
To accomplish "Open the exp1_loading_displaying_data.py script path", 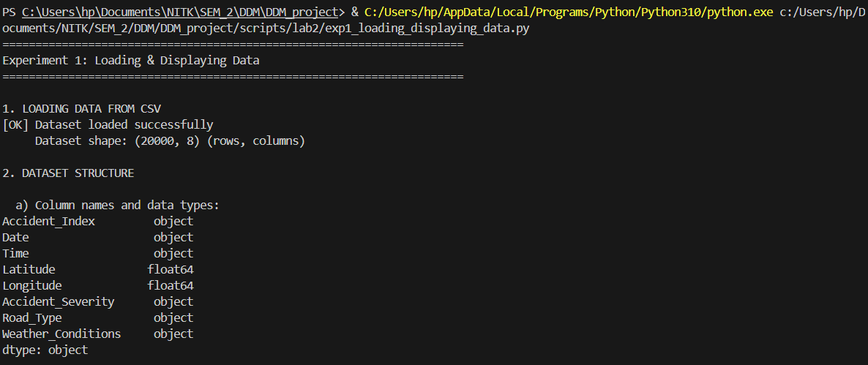I will (293, 29).
